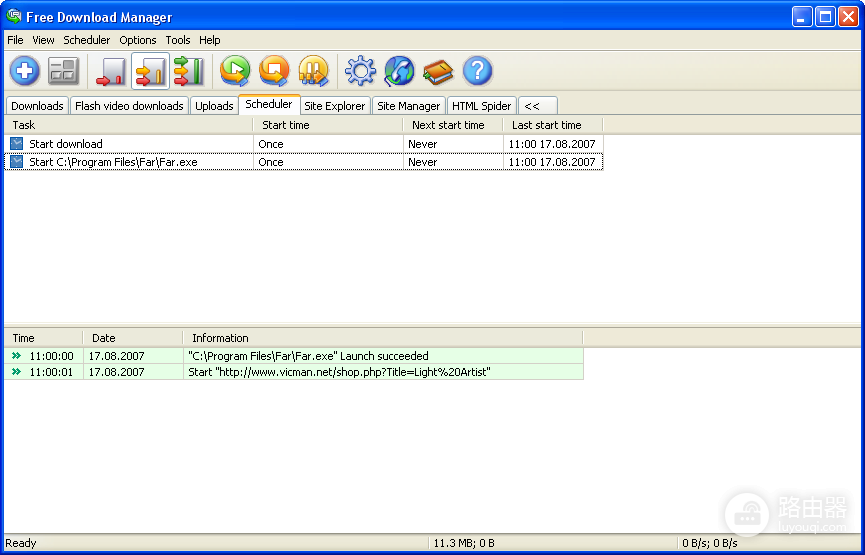865x555 pixels.
Task: Switch to the Downloads tab
Action: [x=37, y=106]
